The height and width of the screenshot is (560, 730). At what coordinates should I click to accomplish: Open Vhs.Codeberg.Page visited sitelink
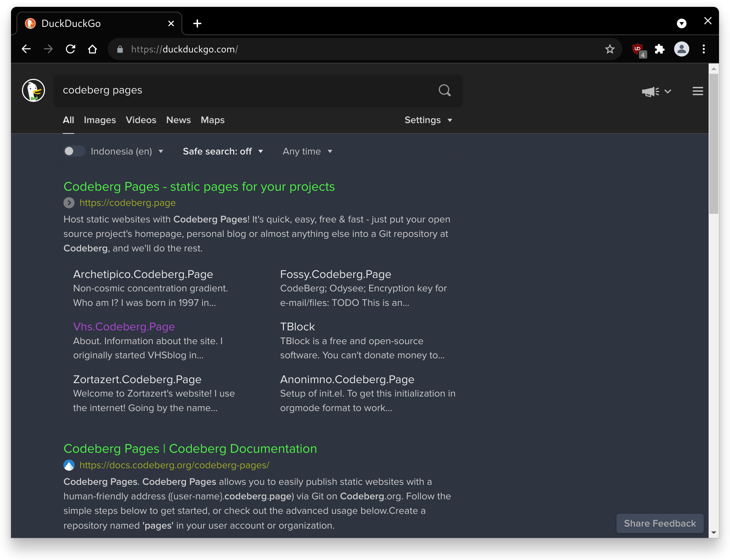124,327
